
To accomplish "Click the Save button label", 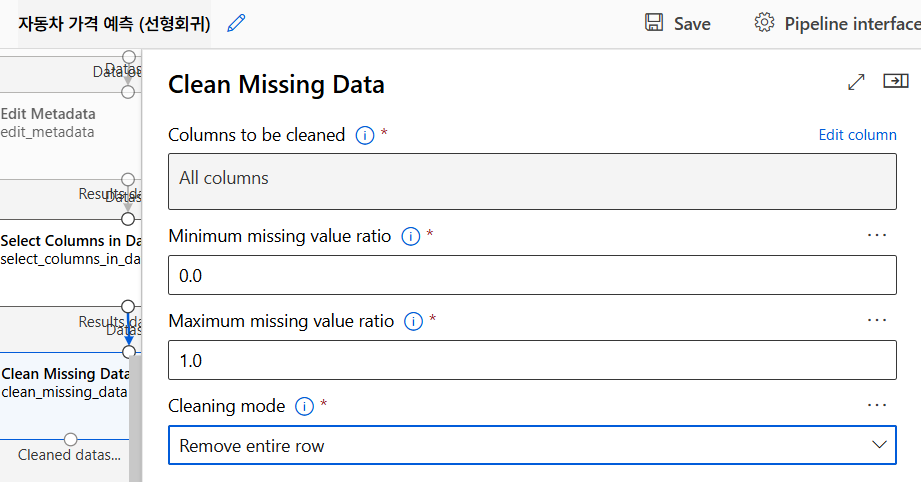I will point(692,24).
